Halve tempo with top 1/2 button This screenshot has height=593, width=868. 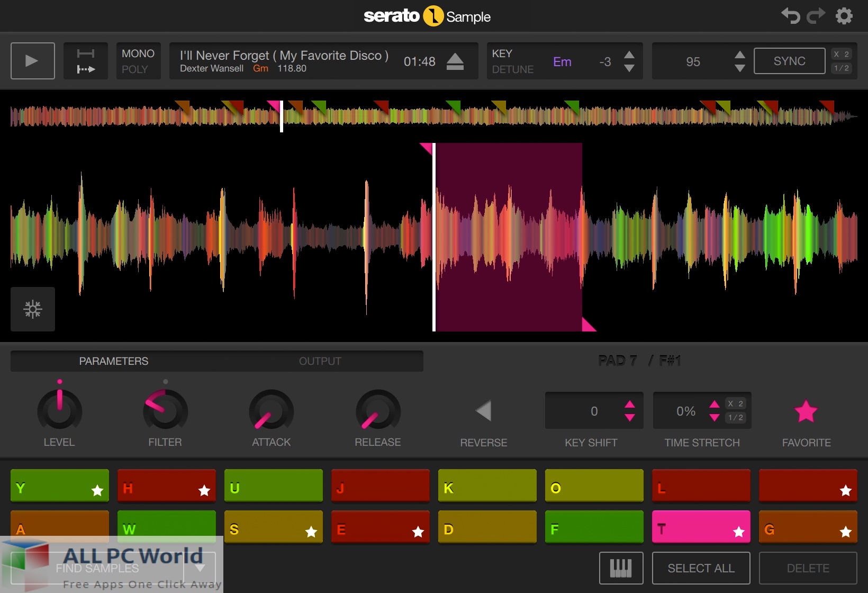tap(841, 68)
